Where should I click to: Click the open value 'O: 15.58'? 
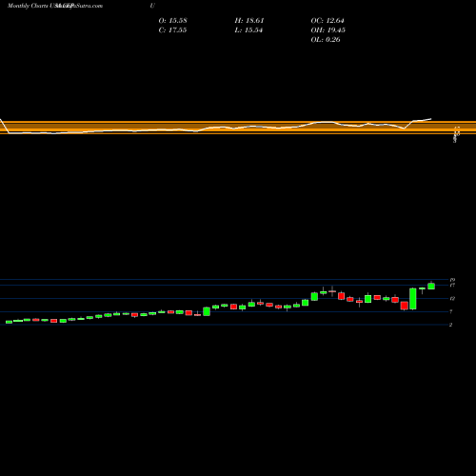[x=172, y=21]
